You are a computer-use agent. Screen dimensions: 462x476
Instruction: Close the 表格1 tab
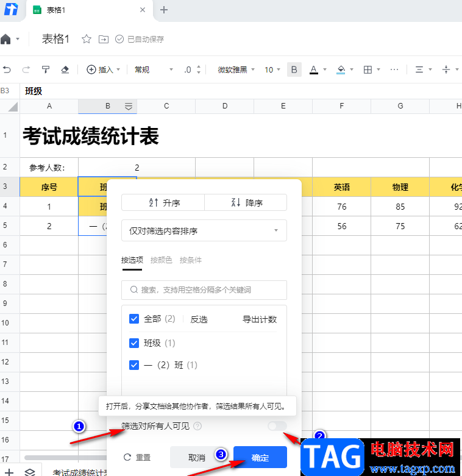coord(143,10)
